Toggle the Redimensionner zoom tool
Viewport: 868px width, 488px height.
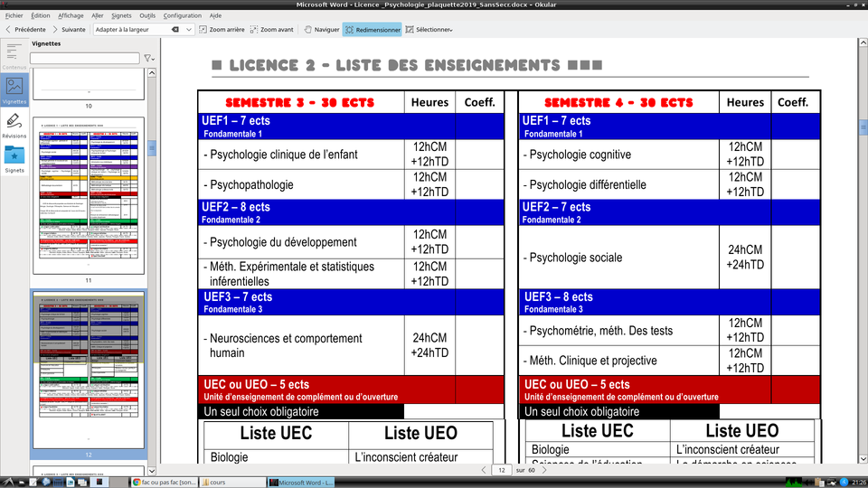click(373, 29)
